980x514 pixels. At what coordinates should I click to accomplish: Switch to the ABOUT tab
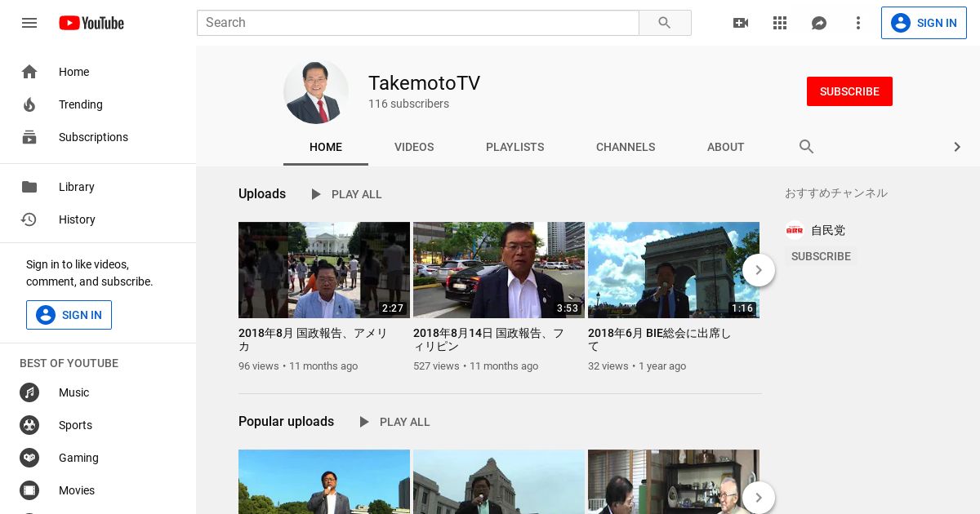(726, 147)
